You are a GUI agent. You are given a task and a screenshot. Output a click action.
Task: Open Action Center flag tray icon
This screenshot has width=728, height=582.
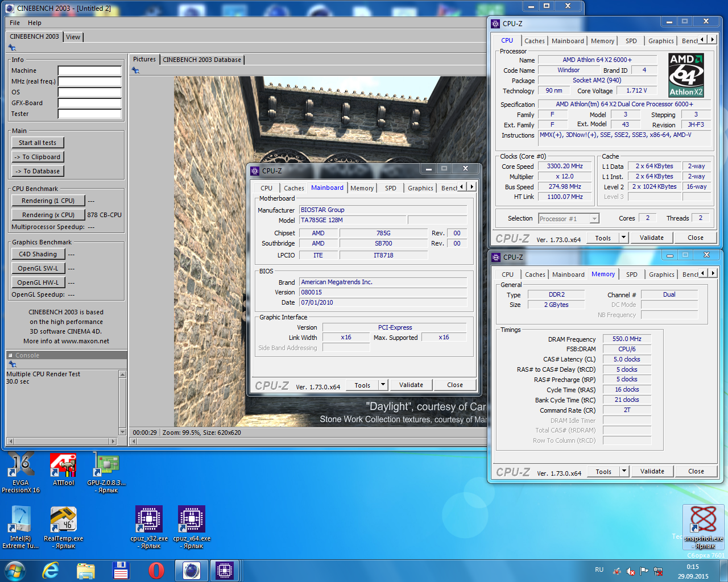pos(644,571)
